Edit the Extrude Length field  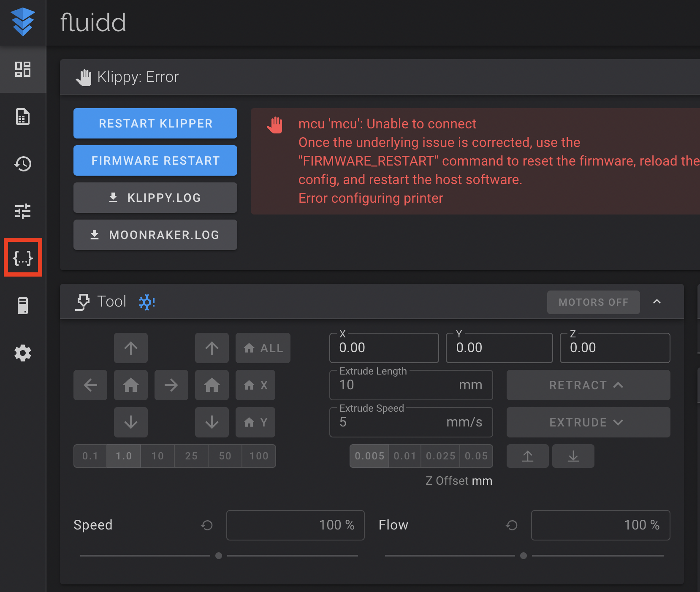pos(411,385)
